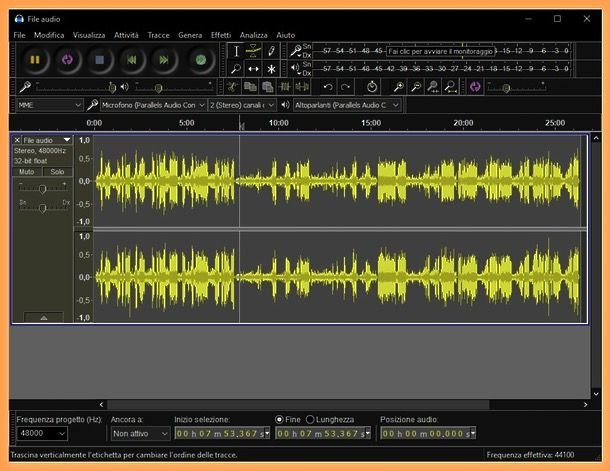This screenshot has height=471, width=610.
Task: Click the Copy icon
Action: tap(250, 87)
